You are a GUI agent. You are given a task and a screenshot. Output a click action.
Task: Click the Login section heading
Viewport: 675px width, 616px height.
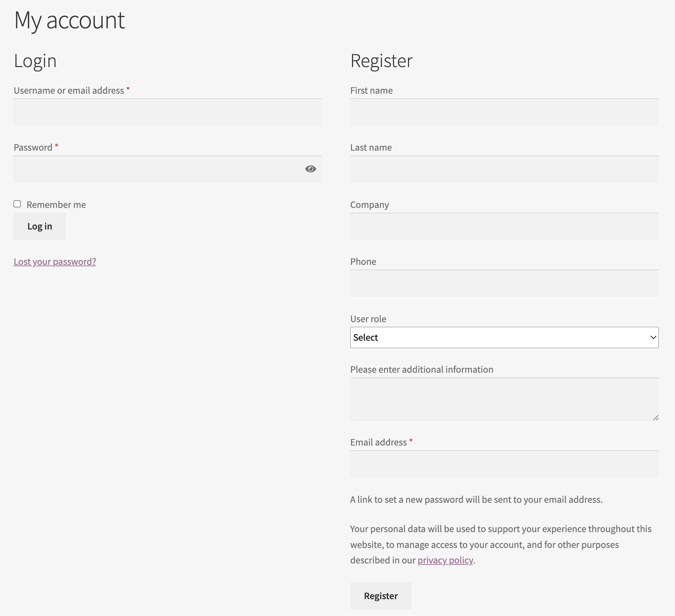35,61
